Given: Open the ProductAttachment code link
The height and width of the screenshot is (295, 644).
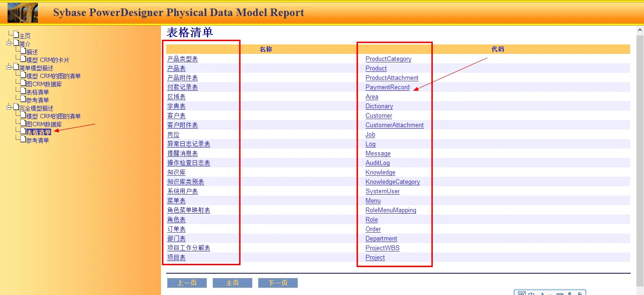Looking at the screenshot, I should click(x=392, y=78).
